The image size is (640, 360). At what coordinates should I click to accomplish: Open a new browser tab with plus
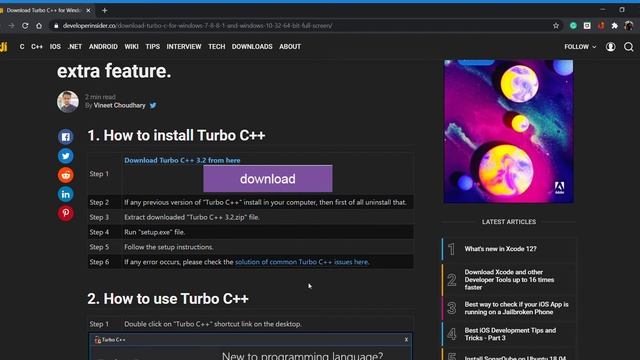pyautogui.click(x=104, y=11)
